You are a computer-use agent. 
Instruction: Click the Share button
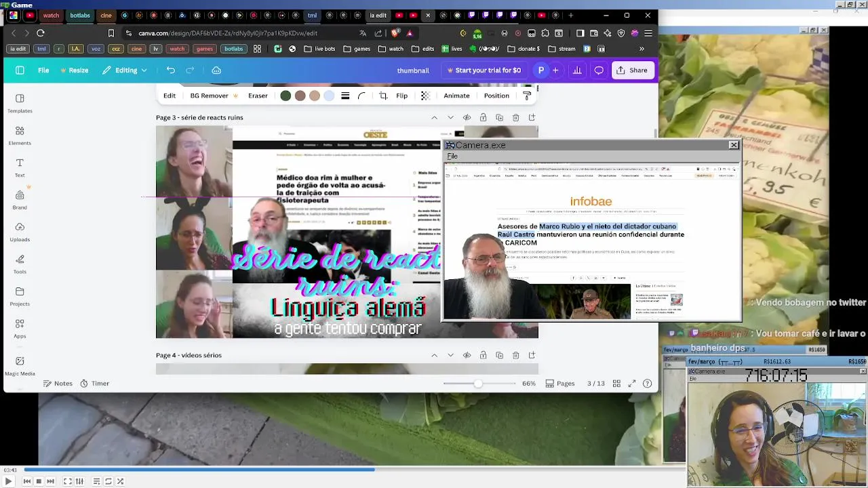[x=632, y=70]
